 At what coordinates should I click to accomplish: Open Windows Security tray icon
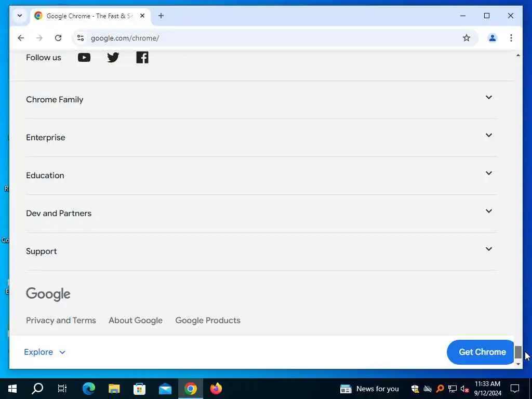click(x=415, y=389)
